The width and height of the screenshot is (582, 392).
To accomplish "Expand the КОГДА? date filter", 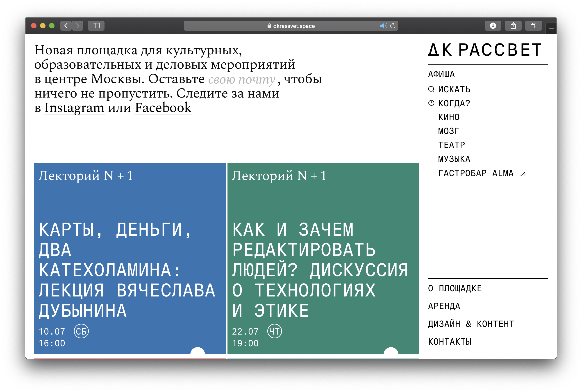I will [x=454, y=103].
